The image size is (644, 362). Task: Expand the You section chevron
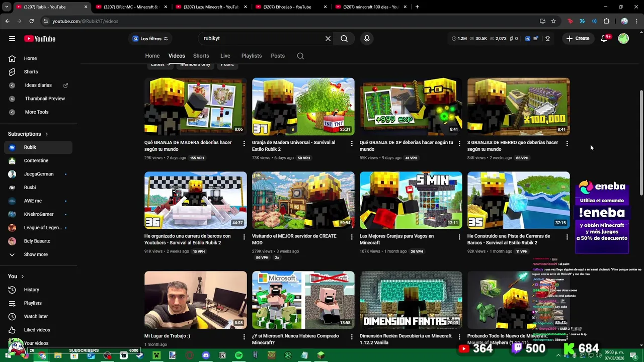(22, 276)
